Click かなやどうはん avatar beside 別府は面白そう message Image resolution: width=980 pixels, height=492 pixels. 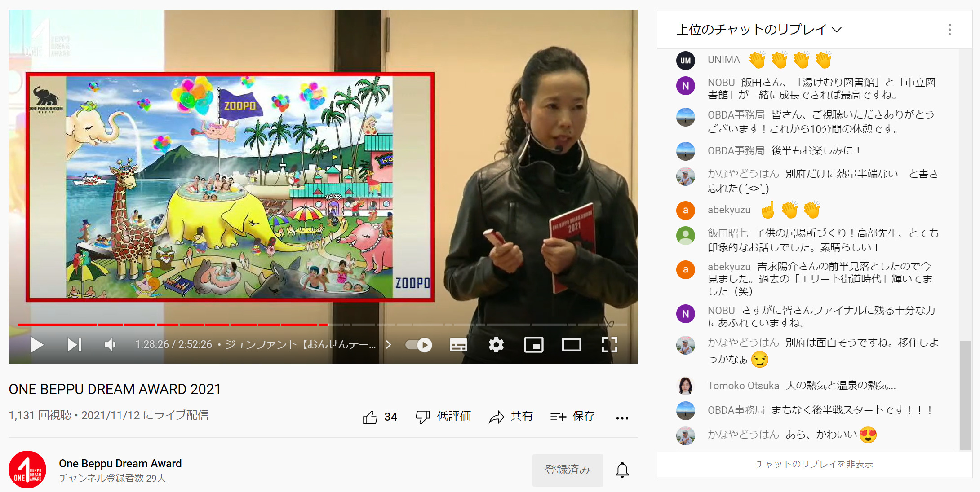click(x=686, y=345)
